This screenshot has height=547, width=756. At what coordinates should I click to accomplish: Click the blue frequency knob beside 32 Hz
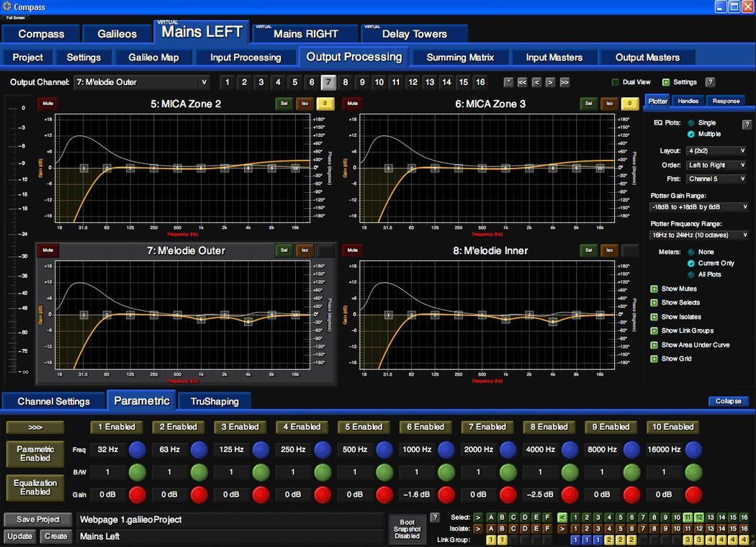(138, 450)
